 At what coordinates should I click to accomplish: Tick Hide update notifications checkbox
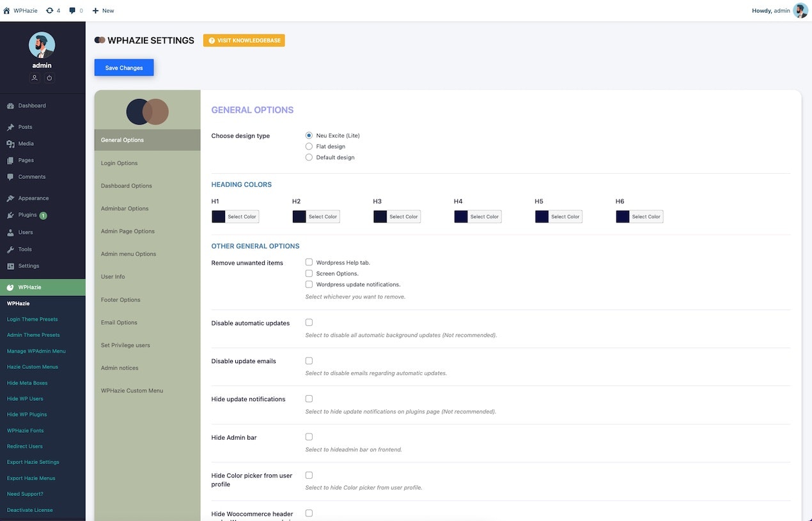point(309,398)
